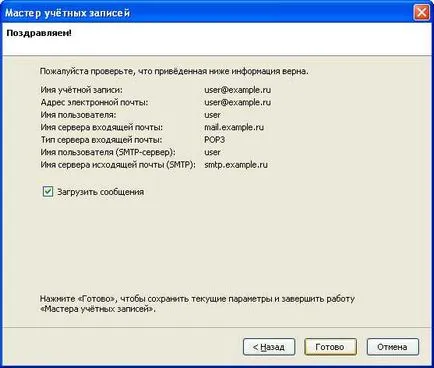The height and width of the screenshot is (368, 434).
Task: Click user@example.ru next to Имя учётной записи
Action: [x=237, y=90]
